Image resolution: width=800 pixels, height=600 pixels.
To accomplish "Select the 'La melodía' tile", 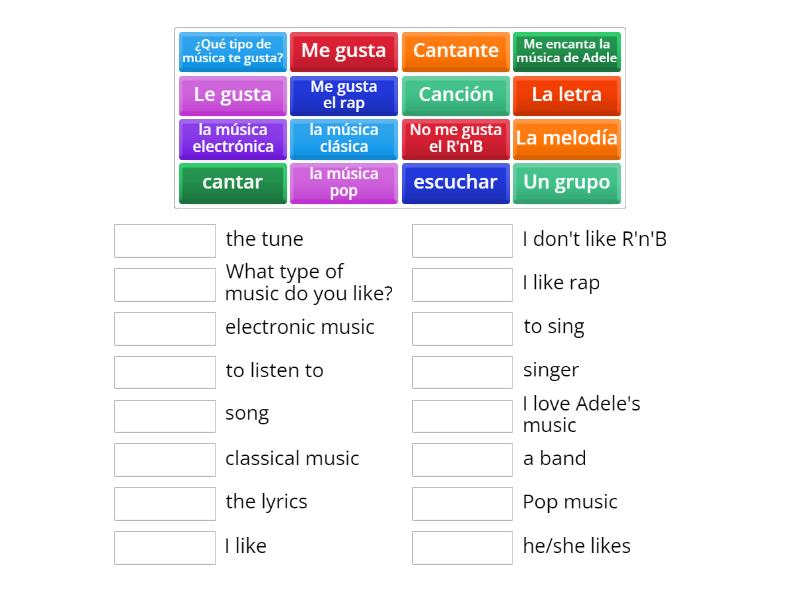I will [x=567, y=139].
